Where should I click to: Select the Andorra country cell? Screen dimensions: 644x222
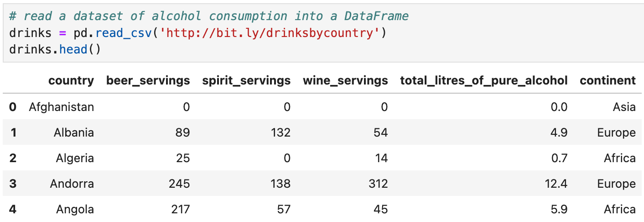point(72,184)
